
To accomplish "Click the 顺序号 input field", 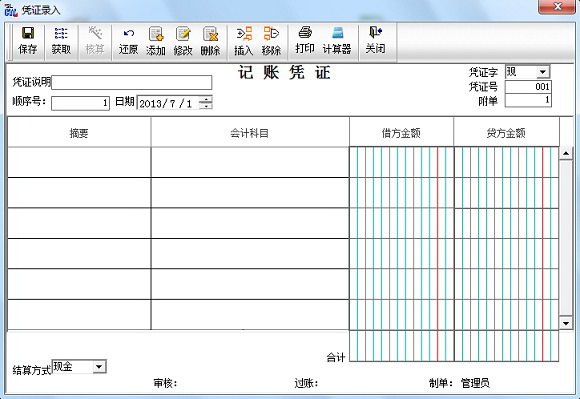I will [80, 103].
